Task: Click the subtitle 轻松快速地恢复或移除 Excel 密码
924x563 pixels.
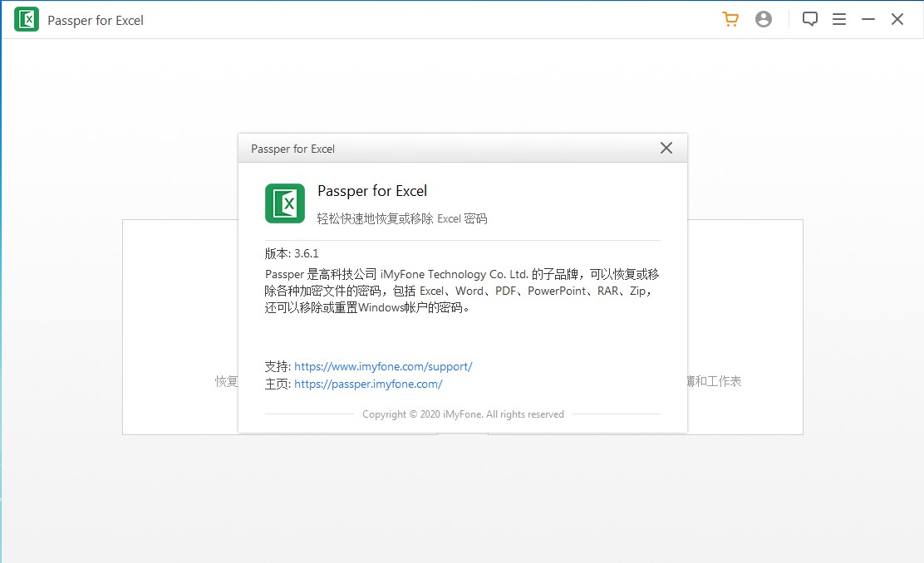Action: (x=402, y=218)
